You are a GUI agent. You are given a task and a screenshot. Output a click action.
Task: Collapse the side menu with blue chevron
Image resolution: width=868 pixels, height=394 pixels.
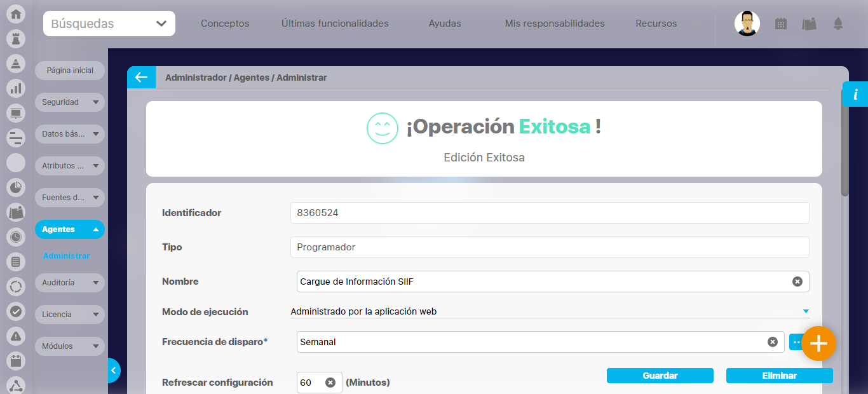pyautogui.click(x=113, y=370)
